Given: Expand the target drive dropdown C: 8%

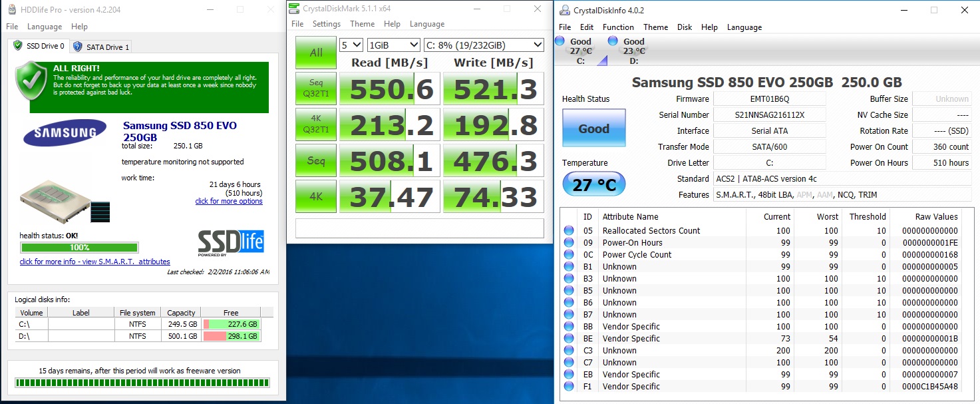Looking at the screenshot, I should pyautogui.click(x=483, y=45).
